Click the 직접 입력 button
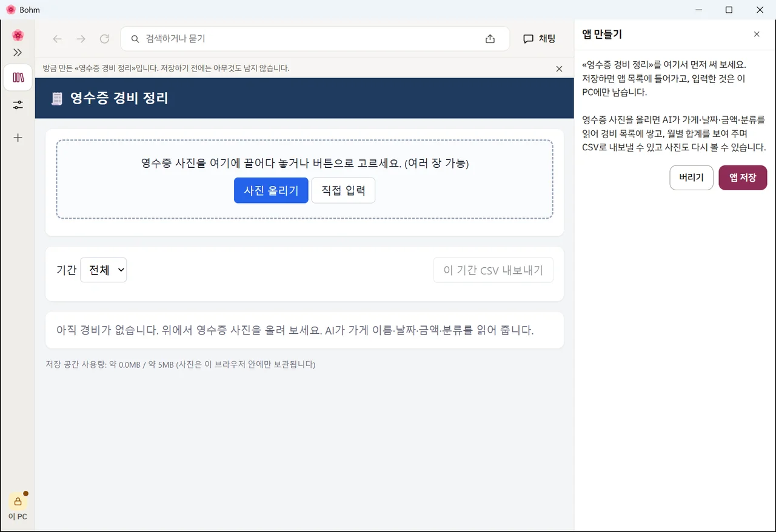This screenshot has height=532, width=776. coord(343,190)
